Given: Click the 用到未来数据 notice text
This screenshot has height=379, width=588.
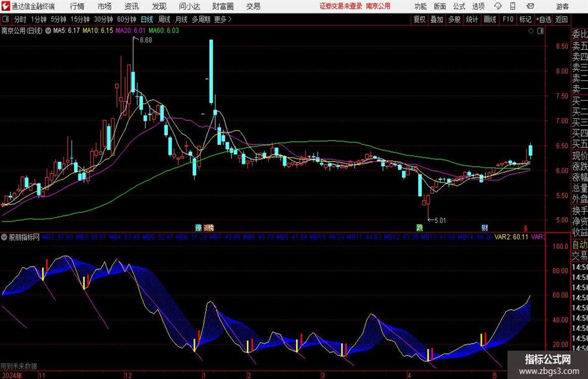Looking at the screenshot, I should click(19, 366).
